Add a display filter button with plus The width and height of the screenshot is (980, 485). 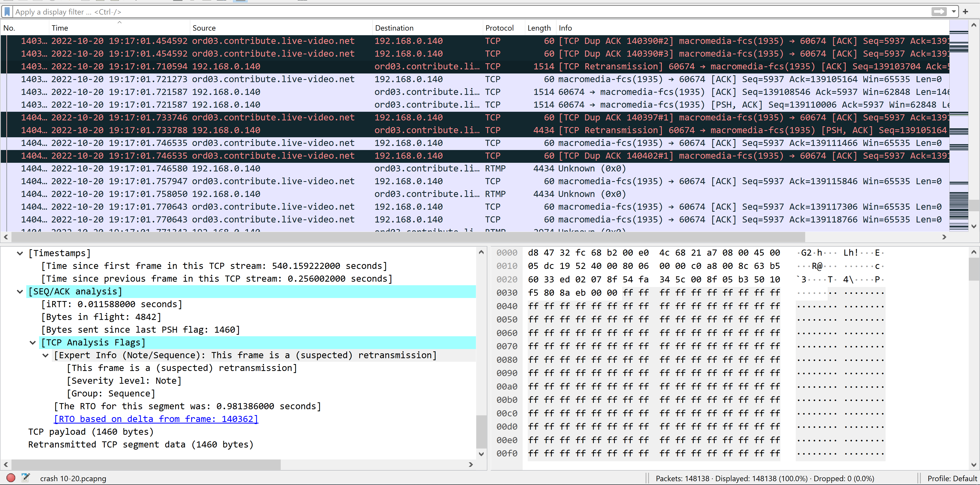pos(965,12)
